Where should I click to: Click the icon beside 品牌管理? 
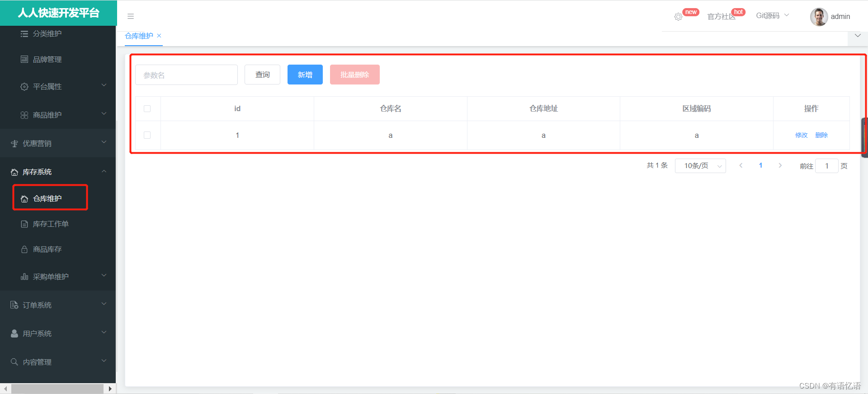(24, 59)
